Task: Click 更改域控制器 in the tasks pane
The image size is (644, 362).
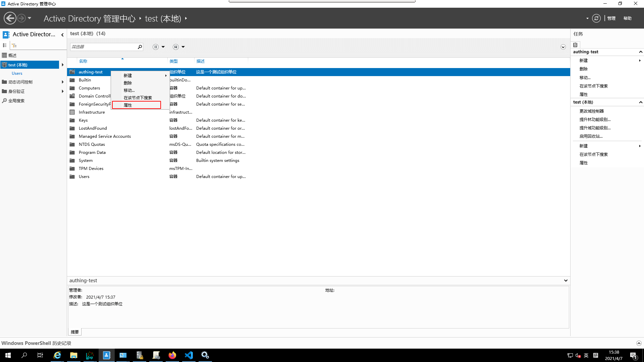Action: pyautogui.click(x=591, y=111)
